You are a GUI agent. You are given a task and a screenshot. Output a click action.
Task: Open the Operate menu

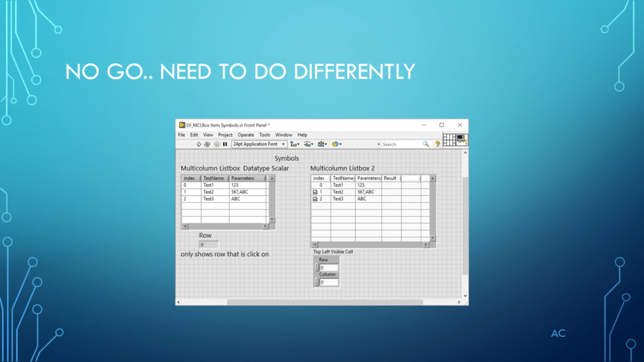246,134
